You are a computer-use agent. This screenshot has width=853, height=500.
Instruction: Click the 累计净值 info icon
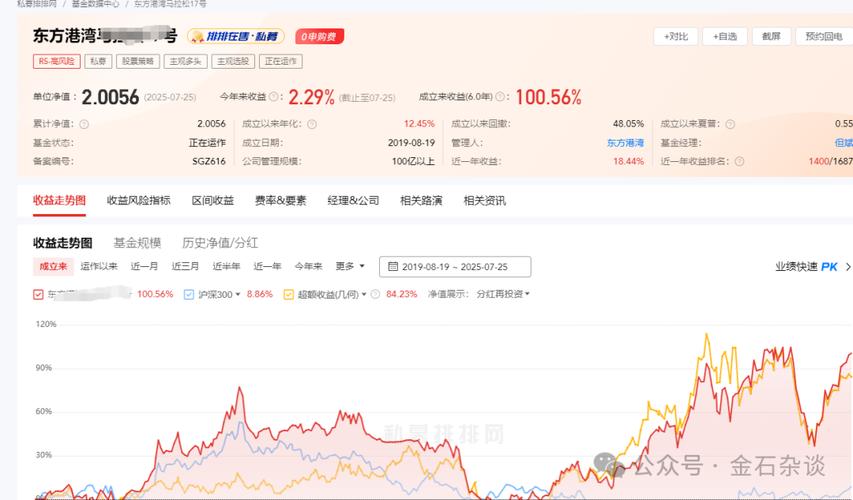(x=84, y=124)
